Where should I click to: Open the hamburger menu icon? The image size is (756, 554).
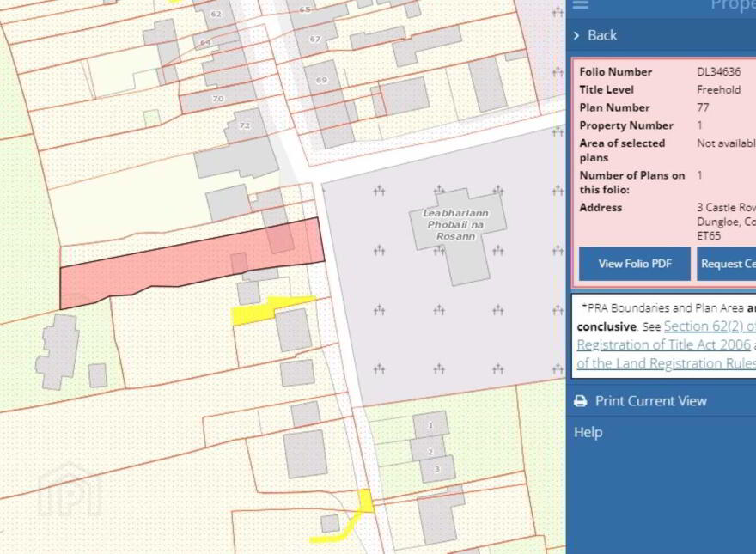point(581,4)
